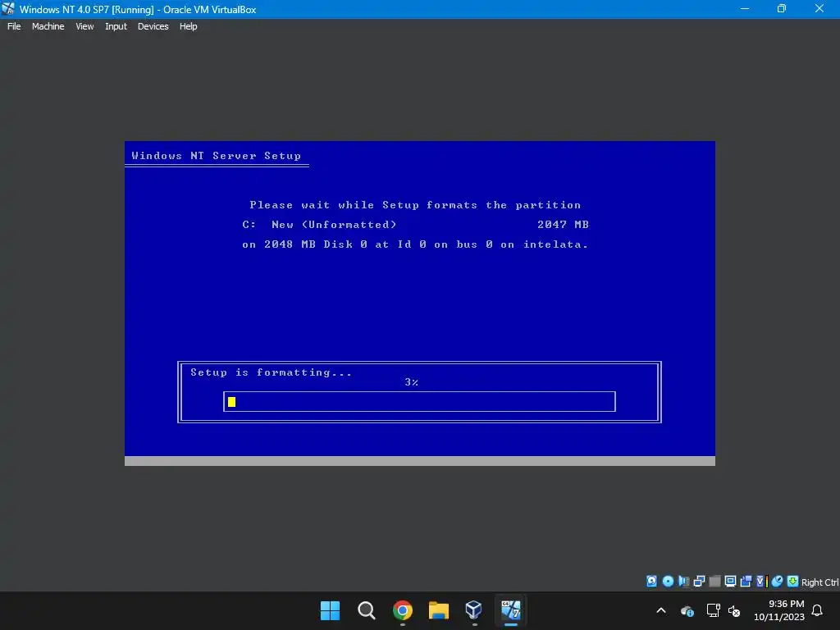Image resolution: width=840 pixels, height=630 pixels.
Task: Open the File menu
Action: (x=14, y=26)
